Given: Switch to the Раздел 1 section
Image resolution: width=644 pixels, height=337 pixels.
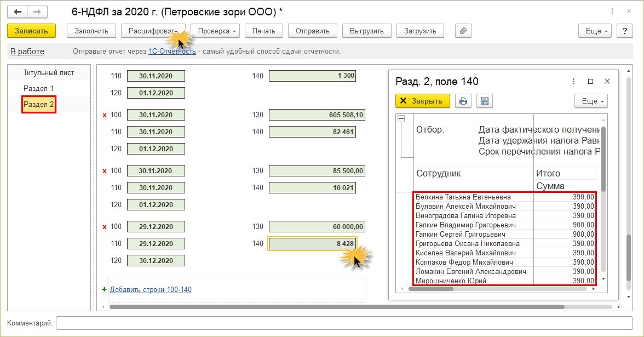Looking at the screenshot, I should 38,88.
